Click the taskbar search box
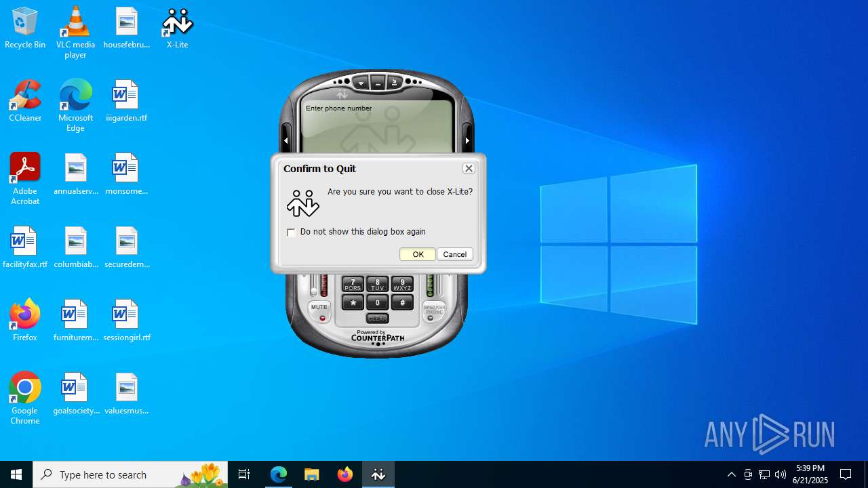Screen dimensions: 868x488 coord(130,474)
